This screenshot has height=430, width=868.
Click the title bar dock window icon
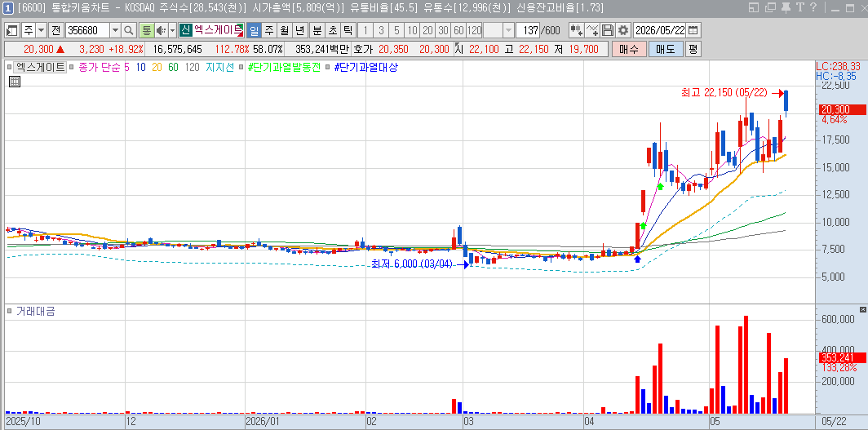(754, 7)
